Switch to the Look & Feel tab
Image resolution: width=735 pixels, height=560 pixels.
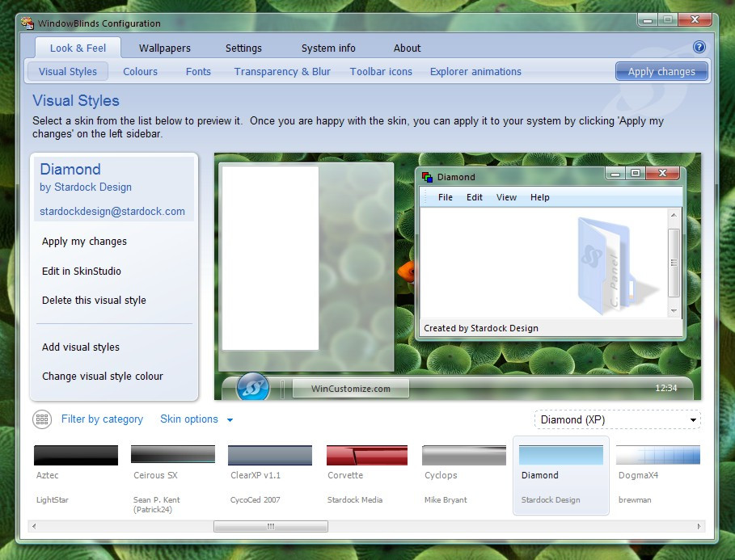point(78,48)
